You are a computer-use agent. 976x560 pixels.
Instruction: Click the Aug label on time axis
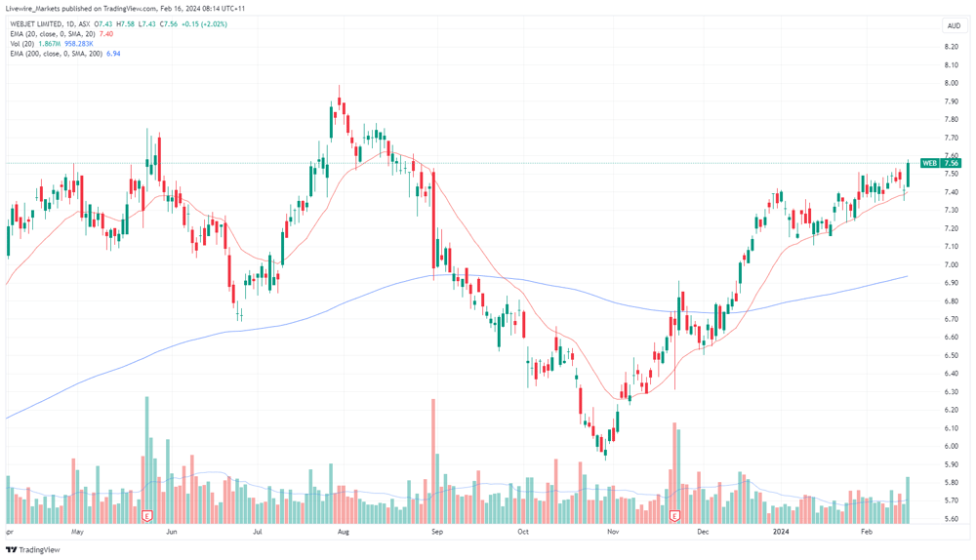point(343,532)
